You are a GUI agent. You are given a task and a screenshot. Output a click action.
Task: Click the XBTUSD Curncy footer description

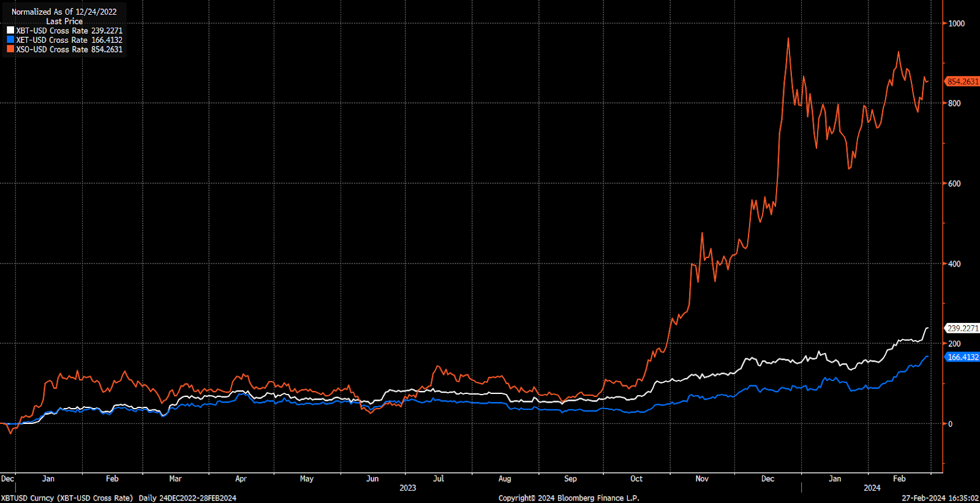pyautogui.click(x=67, y=498)
